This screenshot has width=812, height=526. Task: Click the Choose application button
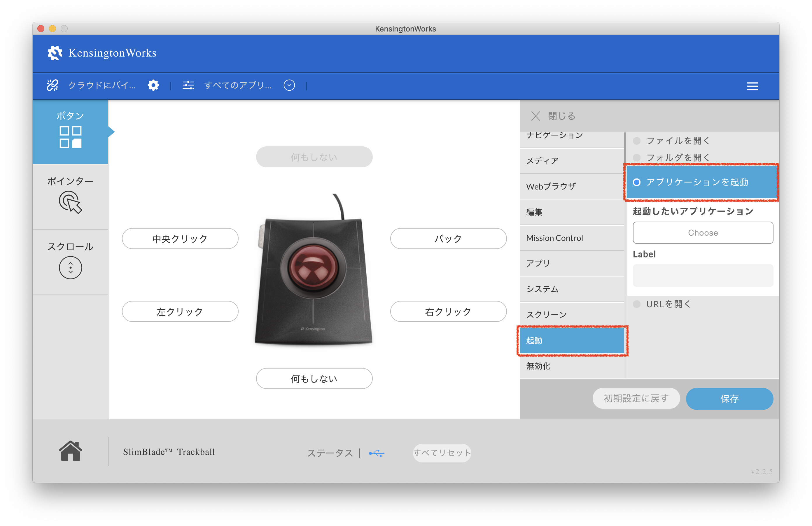point(703,233)
